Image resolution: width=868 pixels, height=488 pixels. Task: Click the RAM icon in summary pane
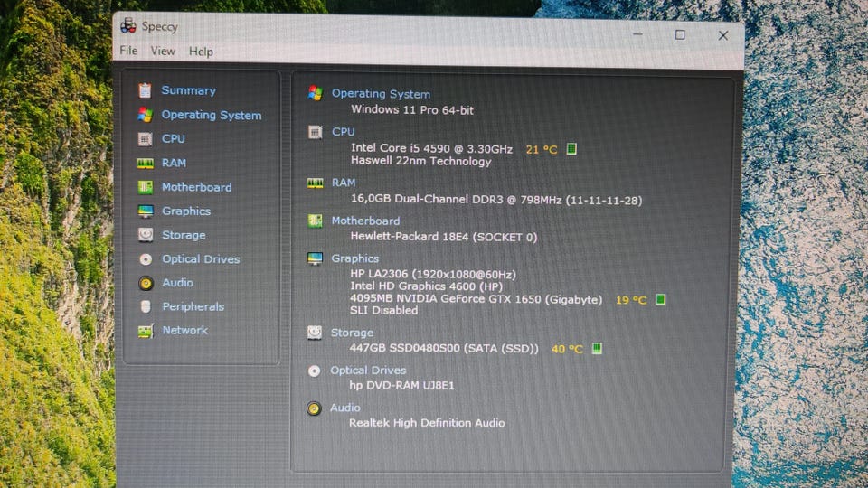[x=315, y=183]
